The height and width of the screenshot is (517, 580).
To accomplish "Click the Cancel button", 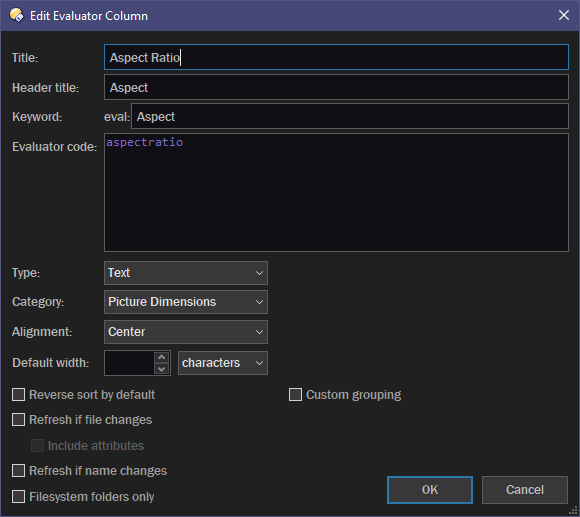I will (x=525, y=490).
